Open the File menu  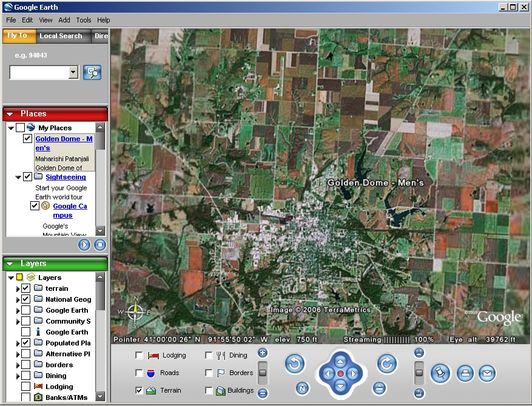11,20
